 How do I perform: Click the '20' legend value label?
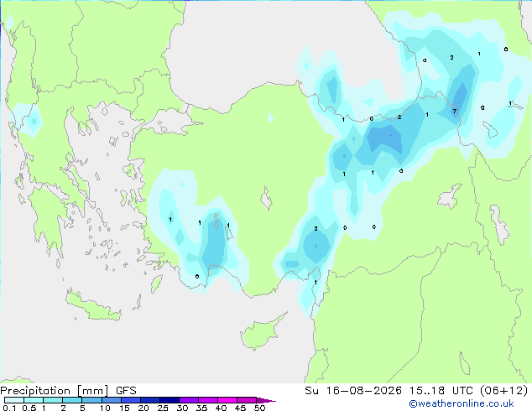[143, 408]
